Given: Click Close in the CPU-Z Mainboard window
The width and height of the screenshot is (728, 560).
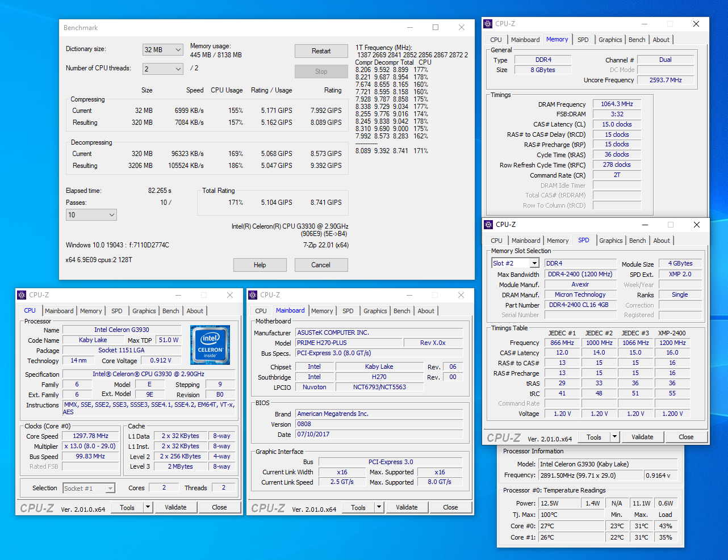Looking at the screenshot, I should tap(451, 507).
